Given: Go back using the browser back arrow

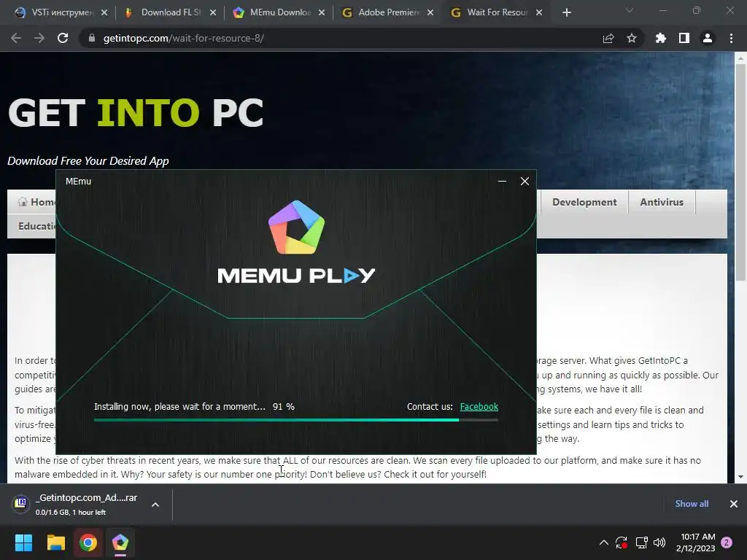Looking at the screenshot, I should pos(16,38).
